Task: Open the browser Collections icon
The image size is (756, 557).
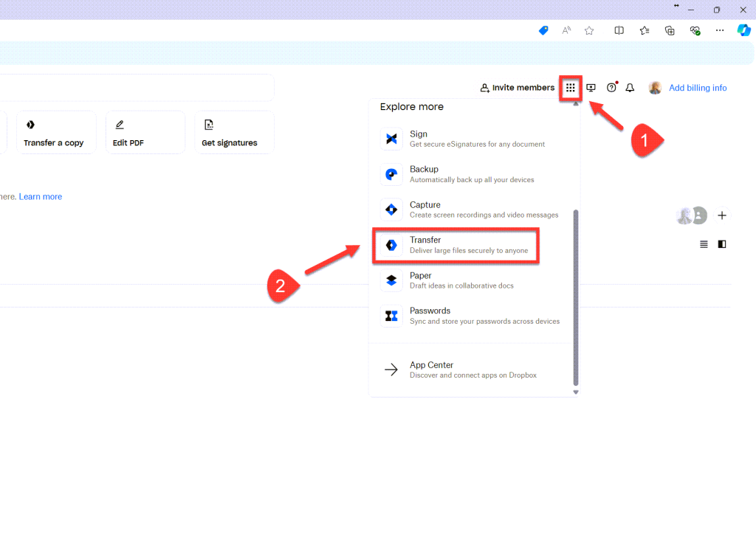Action: (670, 31)
